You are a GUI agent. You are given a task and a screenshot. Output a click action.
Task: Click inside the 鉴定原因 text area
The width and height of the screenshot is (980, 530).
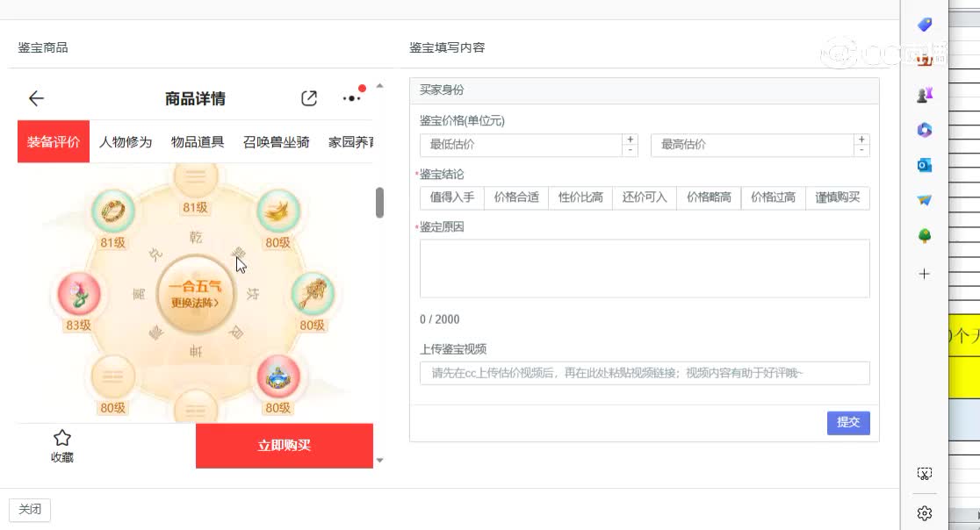coord(645,268)
